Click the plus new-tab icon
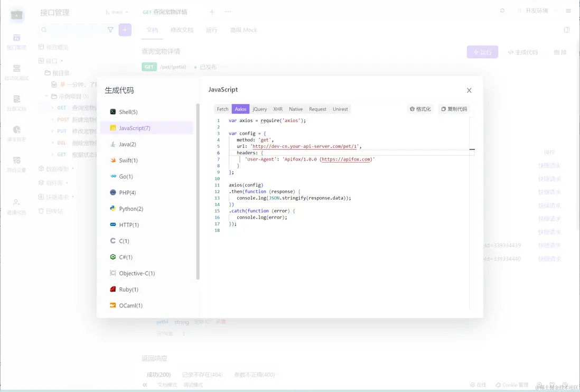Screen dimensions: 580x392 212,12
